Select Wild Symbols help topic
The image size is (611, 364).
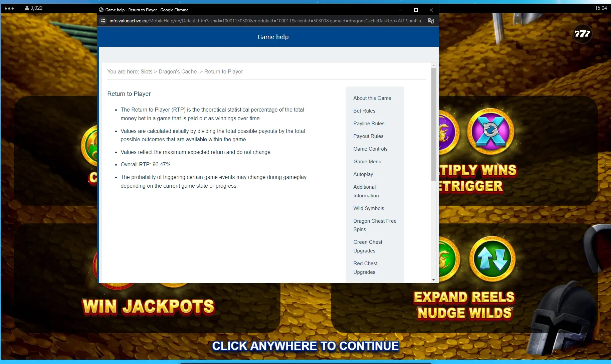[369, 208]
